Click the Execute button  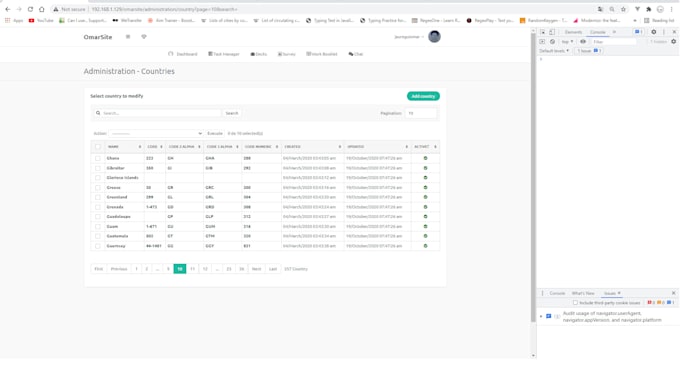(x=215, y=134)
